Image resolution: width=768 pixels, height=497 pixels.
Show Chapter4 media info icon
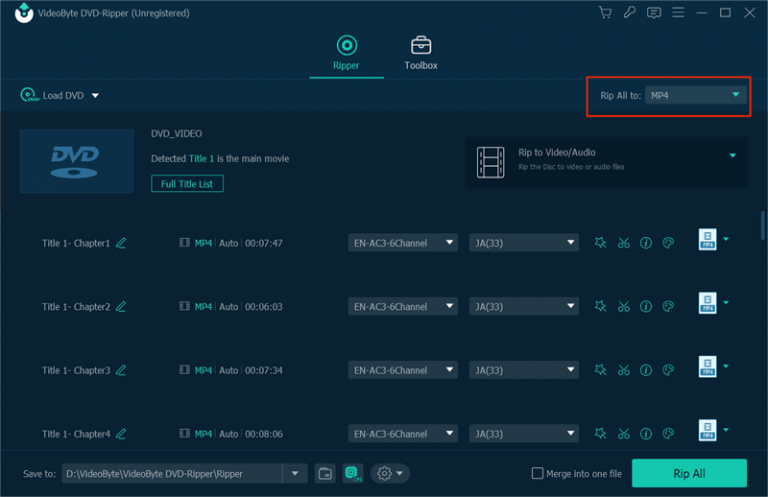(646, 434)
